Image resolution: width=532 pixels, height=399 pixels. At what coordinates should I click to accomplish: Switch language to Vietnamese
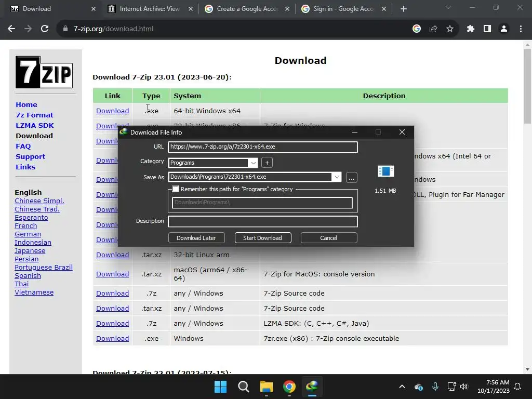click(34, 292)
